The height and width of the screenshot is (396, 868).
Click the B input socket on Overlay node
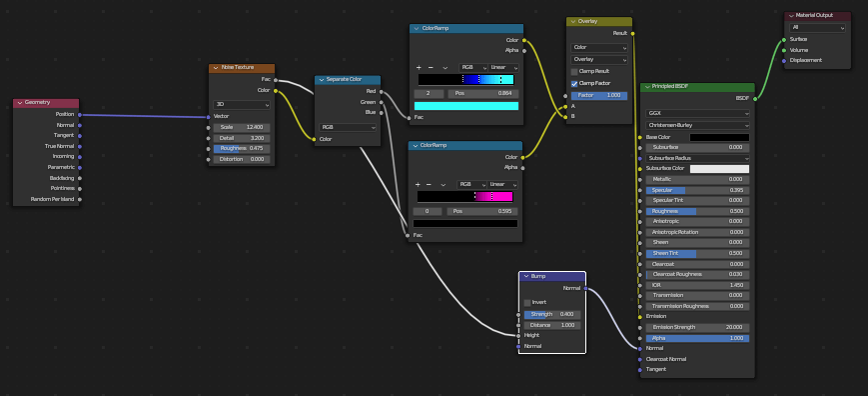point(565,117)
